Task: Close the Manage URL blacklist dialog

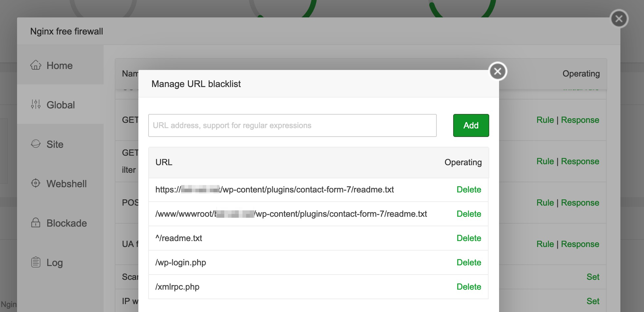Action: 497,71
